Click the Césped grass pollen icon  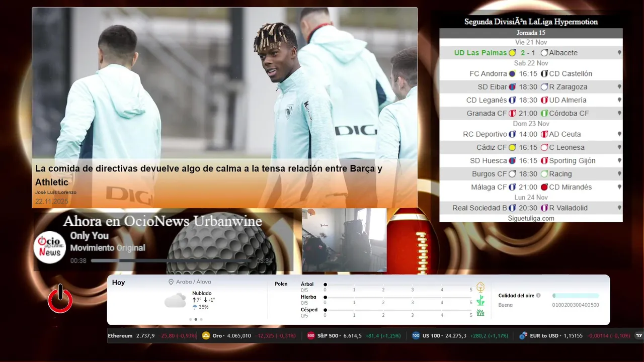pyautogui.click(x=480, y=313)
